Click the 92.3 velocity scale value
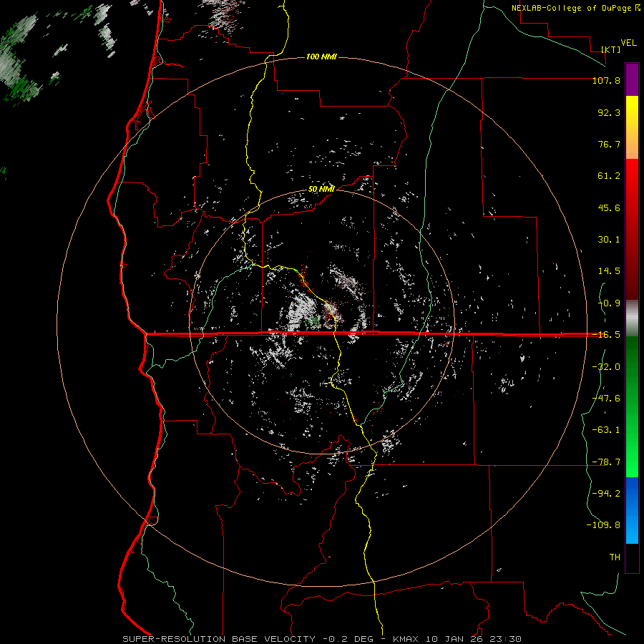This screenshot has height=644, width=644. 609,112
